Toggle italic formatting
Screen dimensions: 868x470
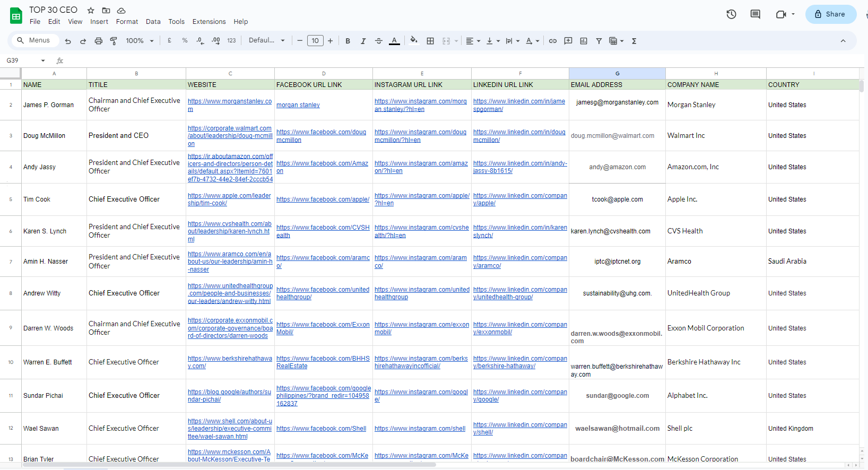(x=363, y=41)
